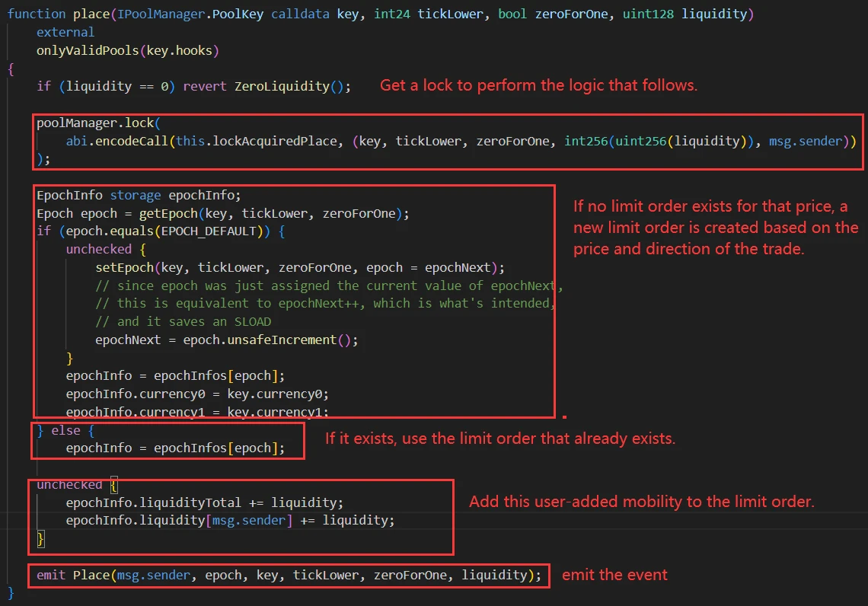
Task: Click the 'Get a lock' red annotation
Action: click(538, 85)
